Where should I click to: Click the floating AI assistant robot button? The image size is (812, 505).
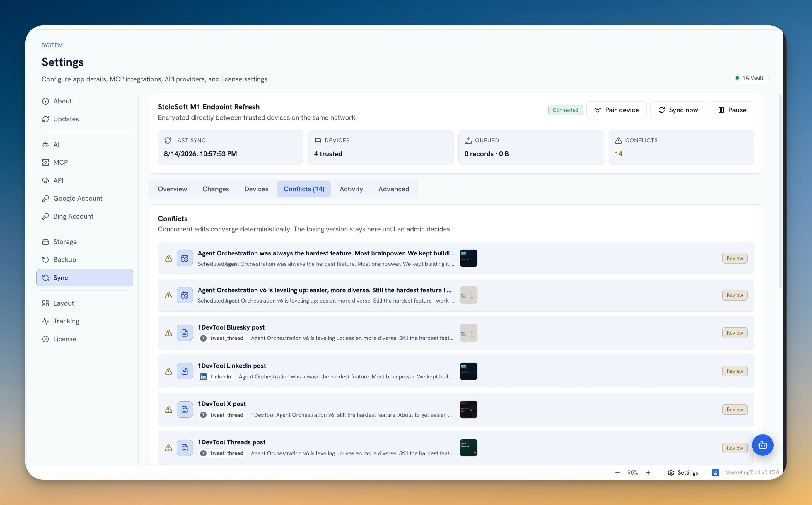click(762, 445)
